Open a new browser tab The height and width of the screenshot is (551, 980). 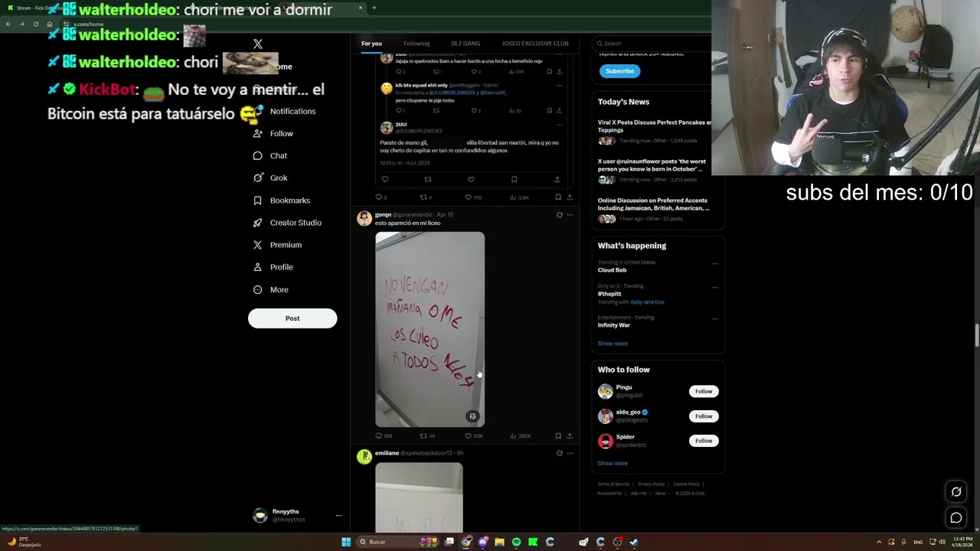point(374,8)
